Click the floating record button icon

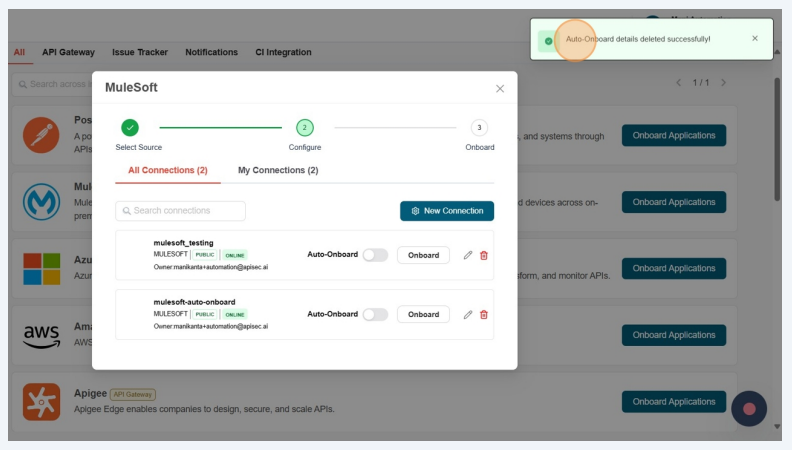748,408
